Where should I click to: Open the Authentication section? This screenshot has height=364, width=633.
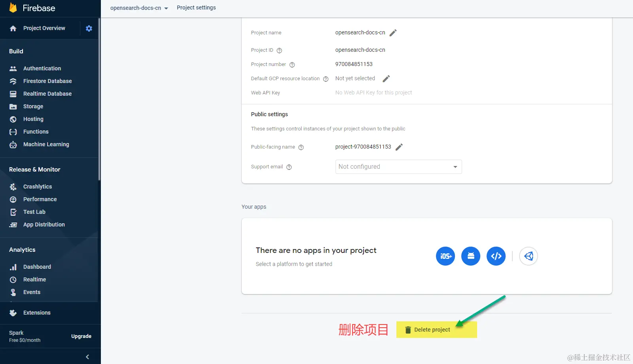pyautogui.click(x=42, y=68)
